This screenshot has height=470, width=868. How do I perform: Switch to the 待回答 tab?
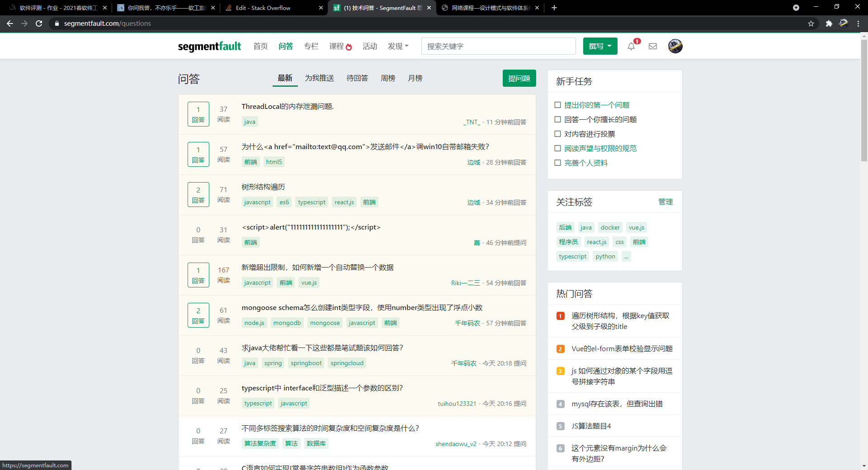(357, 78)
